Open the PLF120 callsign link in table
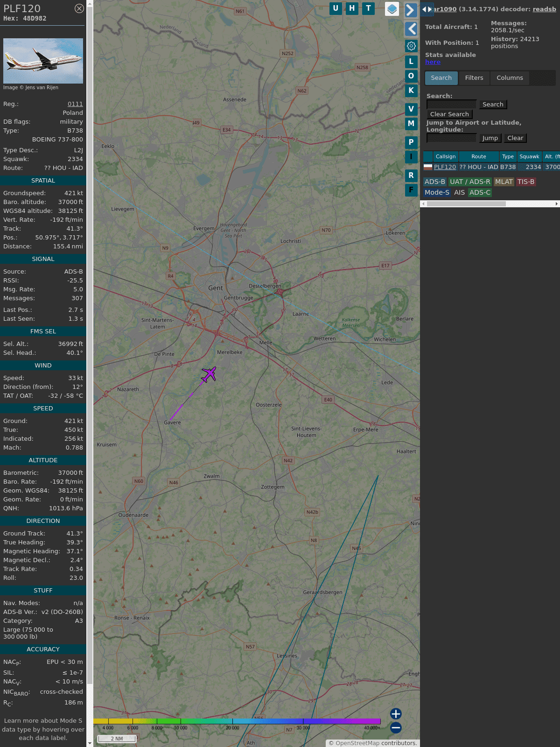The width and height of the screenshot is (560, 747). click(x=445, y=167)
